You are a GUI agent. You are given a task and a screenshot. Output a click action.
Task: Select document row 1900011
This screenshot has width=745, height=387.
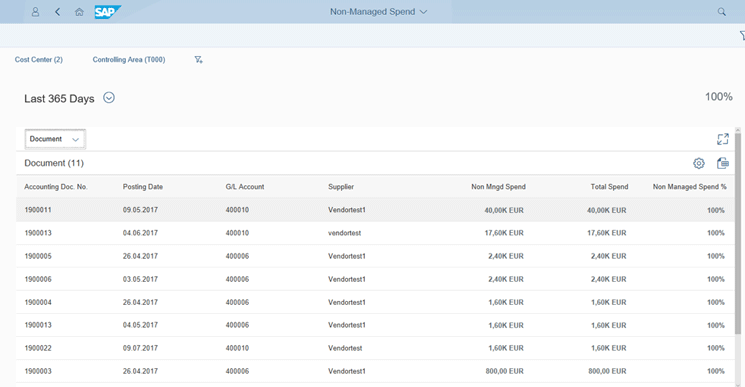[x=375, y=210]
